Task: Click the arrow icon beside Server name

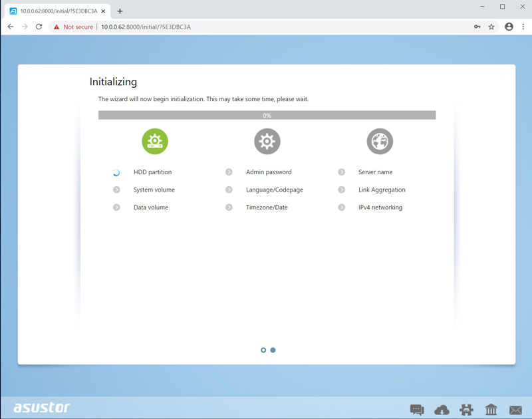Action: click(341, 172)
